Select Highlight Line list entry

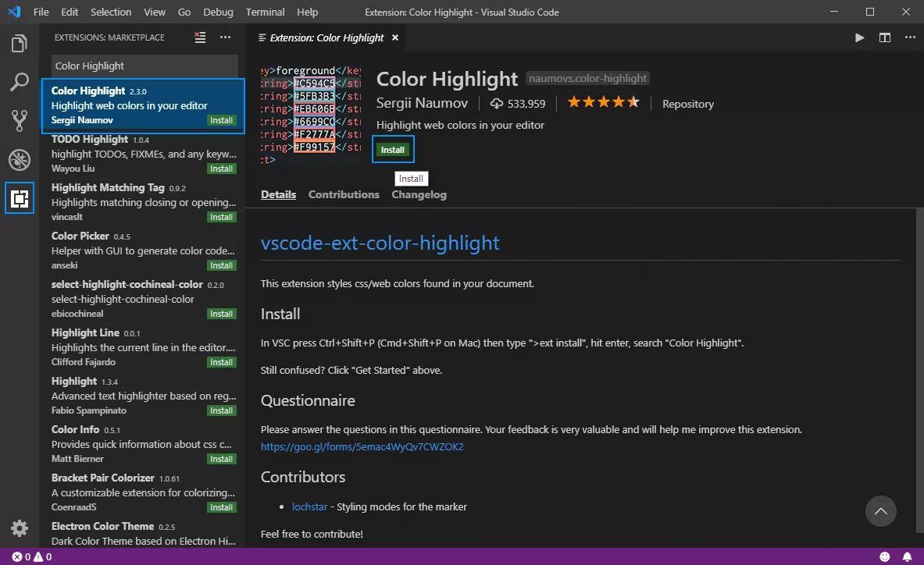pyautogui.click(x=143, y=347)
